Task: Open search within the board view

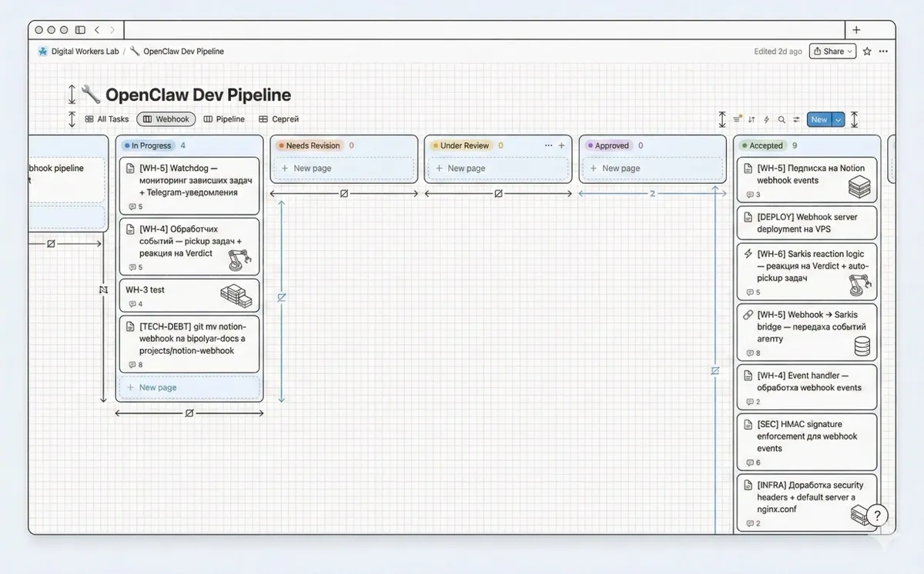Action: tap(782, 119)
